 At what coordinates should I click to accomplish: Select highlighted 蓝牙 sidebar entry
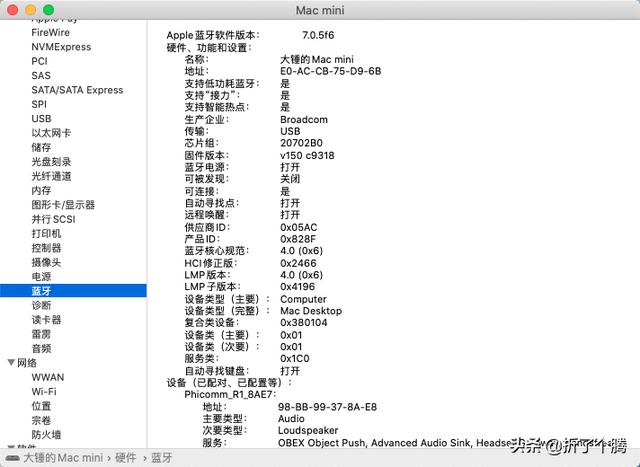(73, 291)
